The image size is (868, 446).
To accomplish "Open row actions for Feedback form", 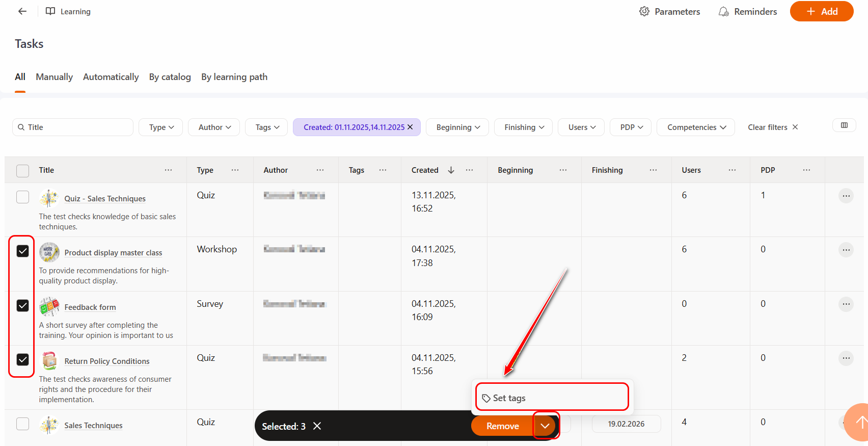I will pos(846,304).
